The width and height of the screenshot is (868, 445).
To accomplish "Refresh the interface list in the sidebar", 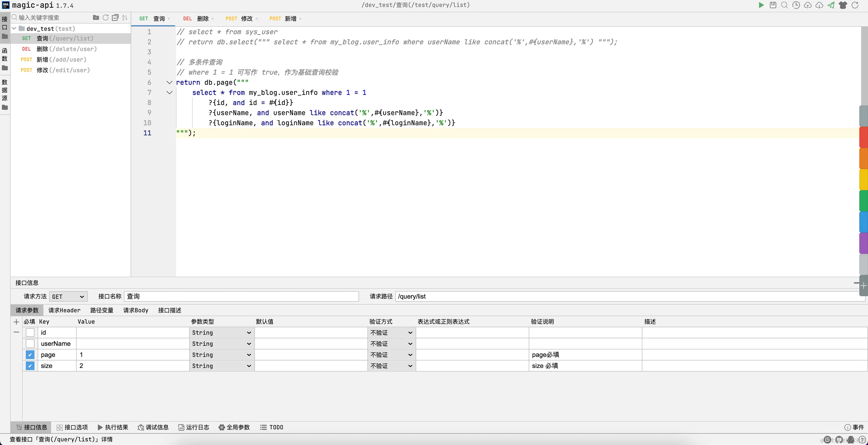I will pyautogui.click(x=105, y=17).
